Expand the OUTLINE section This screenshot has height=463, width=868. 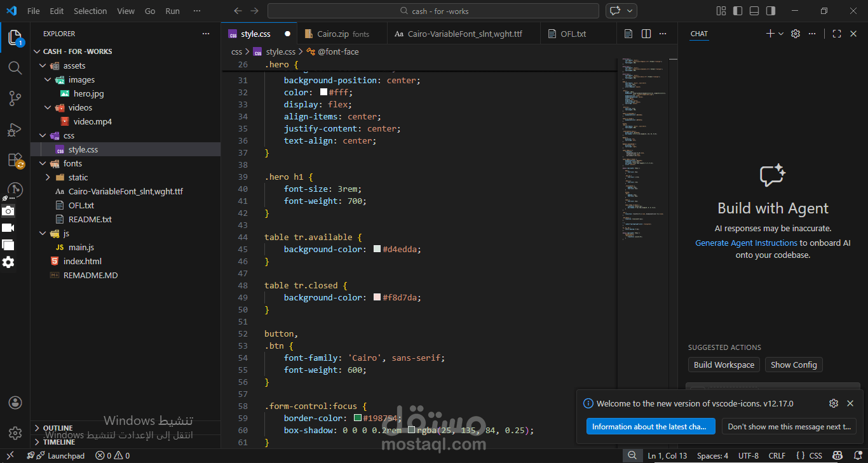(x=58, y=428)
